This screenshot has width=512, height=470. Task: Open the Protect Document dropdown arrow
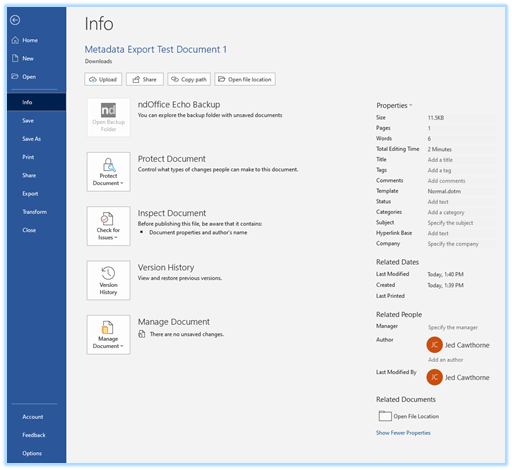point(122,183)
